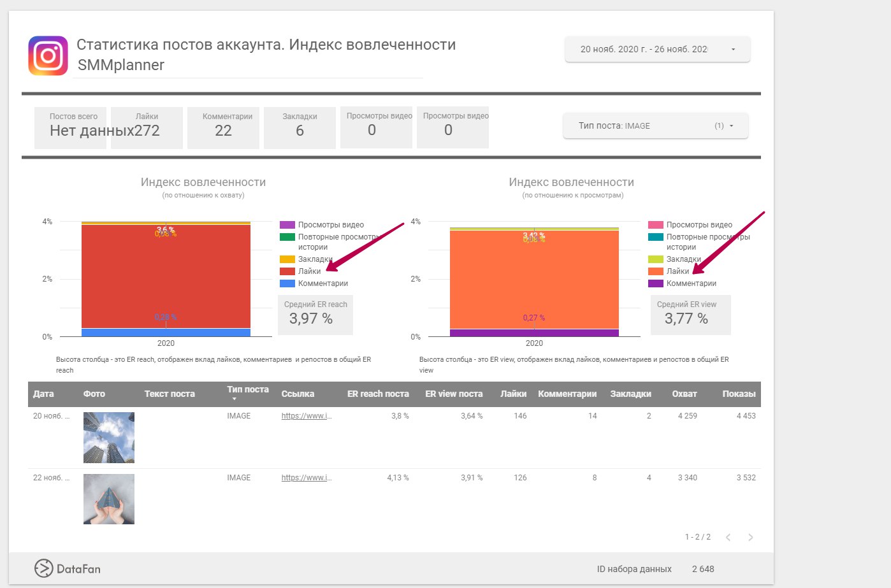Click the skyscrapers post thumbnail
Image resolution: width=891 pixels, height=588 pixels.
coord(109,437)
